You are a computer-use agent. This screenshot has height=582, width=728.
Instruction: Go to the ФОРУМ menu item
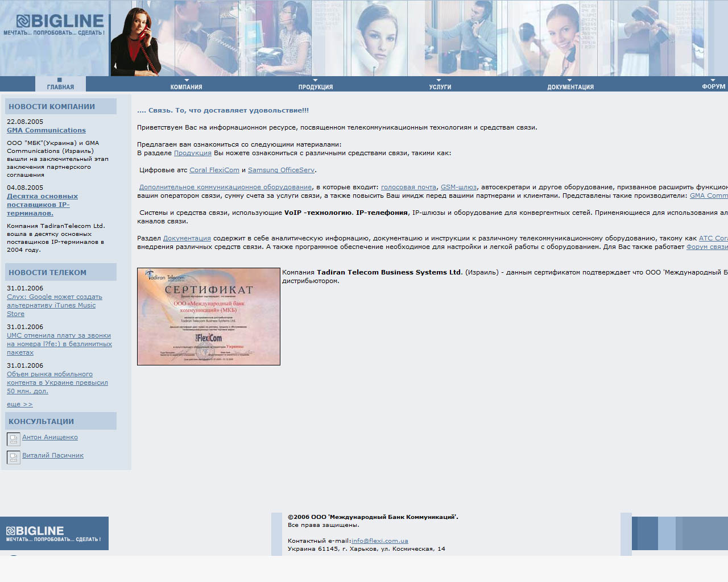[714, 86]
